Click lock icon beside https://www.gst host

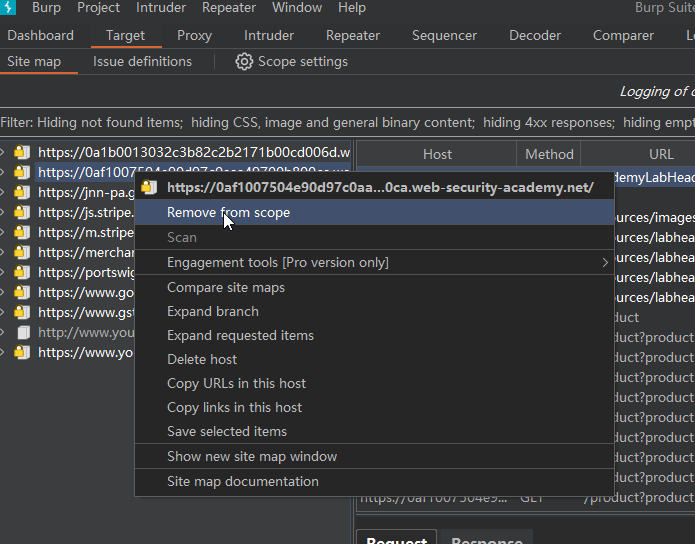[22, 312]
